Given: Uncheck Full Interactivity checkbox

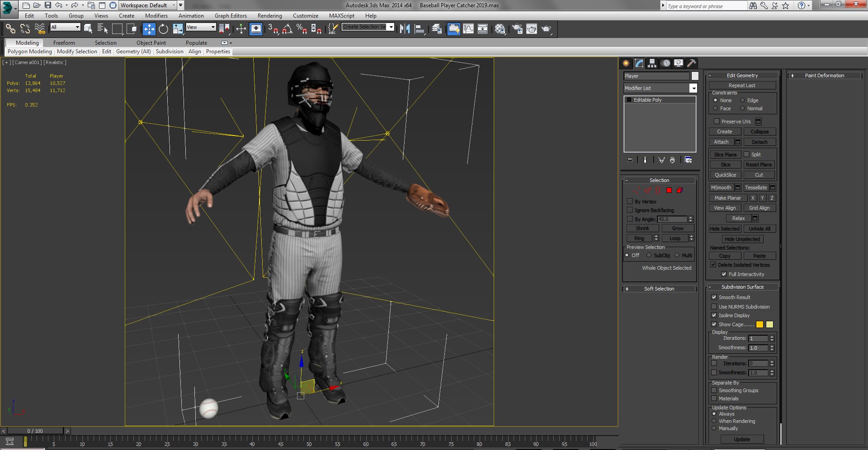Looking at the screenshot, I should coord(724,274).
